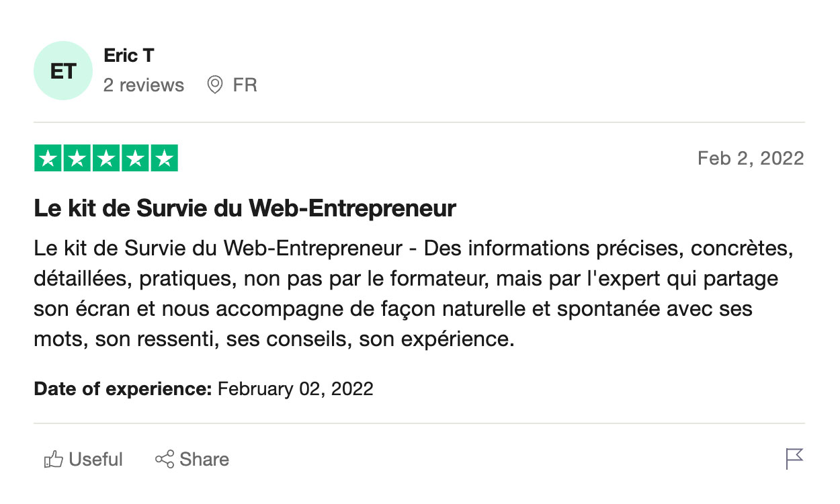The image size is (840, 504).
Task: Report the review with the flag icon
Action: (x=794, y=460)
